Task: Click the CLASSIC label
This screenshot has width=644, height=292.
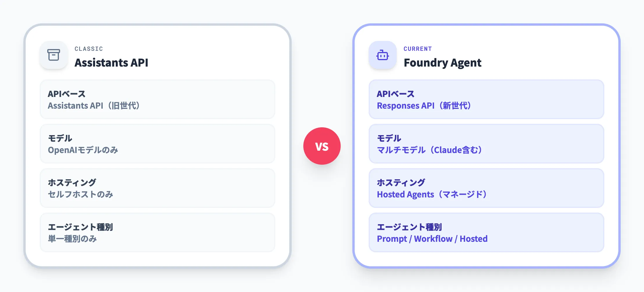Action: pyautogui.click(x=89, y=49)
